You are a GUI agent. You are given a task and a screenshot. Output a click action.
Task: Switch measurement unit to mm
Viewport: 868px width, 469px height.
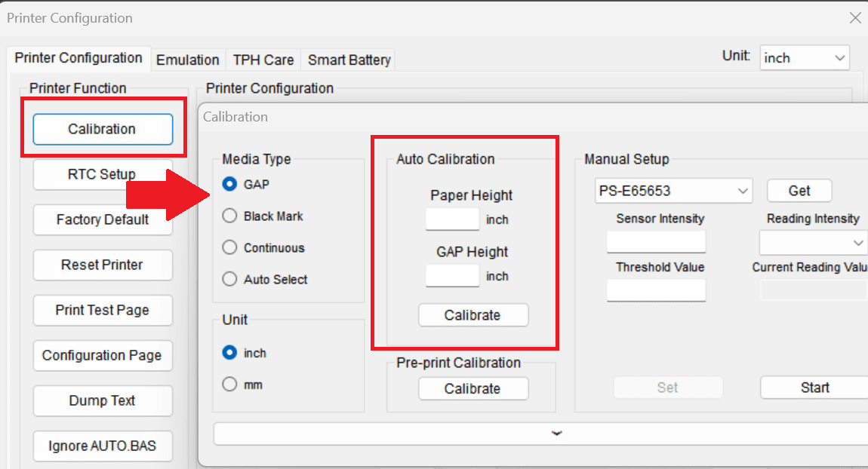coord(228,384)
